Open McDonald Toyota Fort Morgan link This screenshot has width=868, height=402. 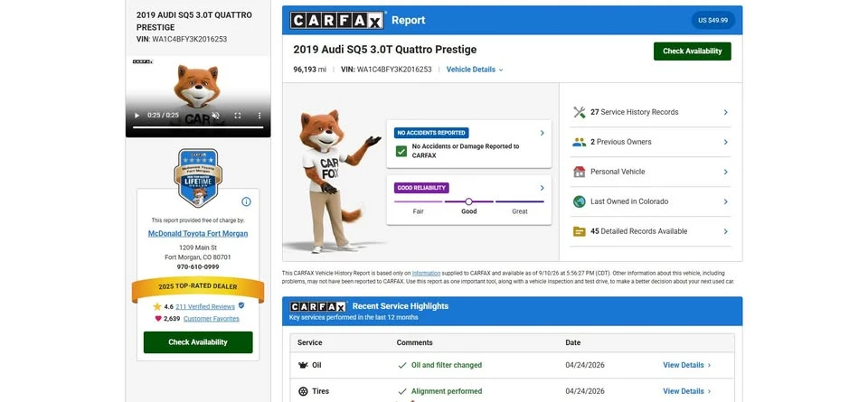[x=198, y=233]
